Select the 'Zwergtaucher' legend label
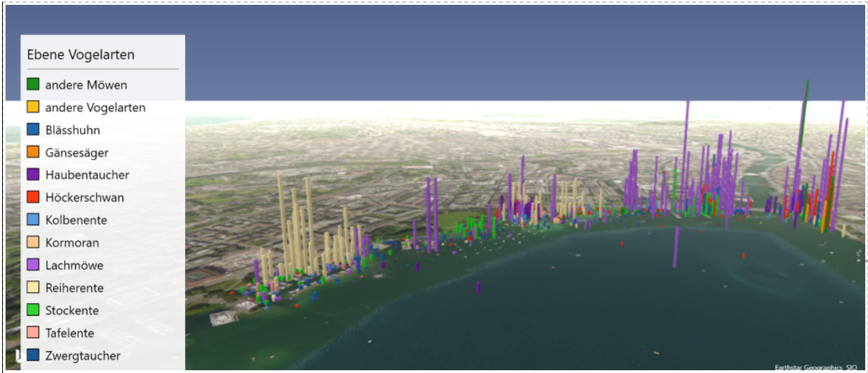 (x=83, y=356)
